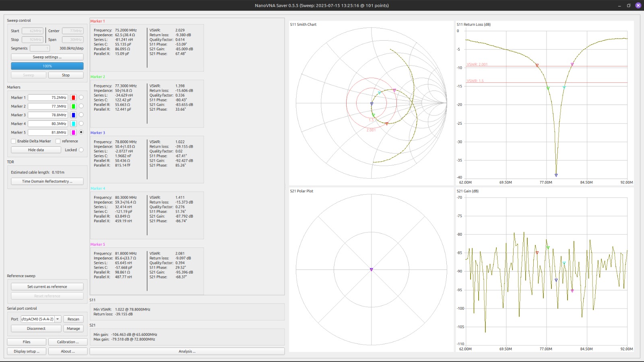Click the Marker 4 frequency field
Viewport: 644px width, 362px height.
[48, 123]
